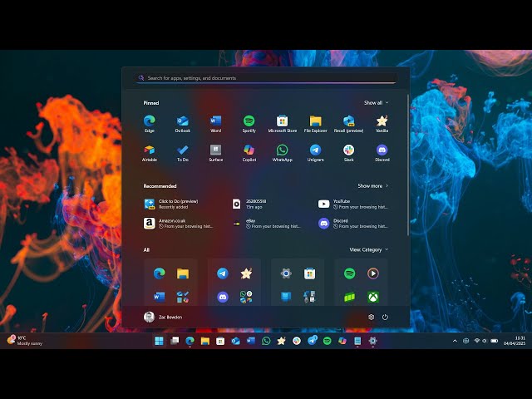This screenshot has height=399, width=532.
Task: Open the Amazon.co.uk recommendation
Action: point(179,224)
